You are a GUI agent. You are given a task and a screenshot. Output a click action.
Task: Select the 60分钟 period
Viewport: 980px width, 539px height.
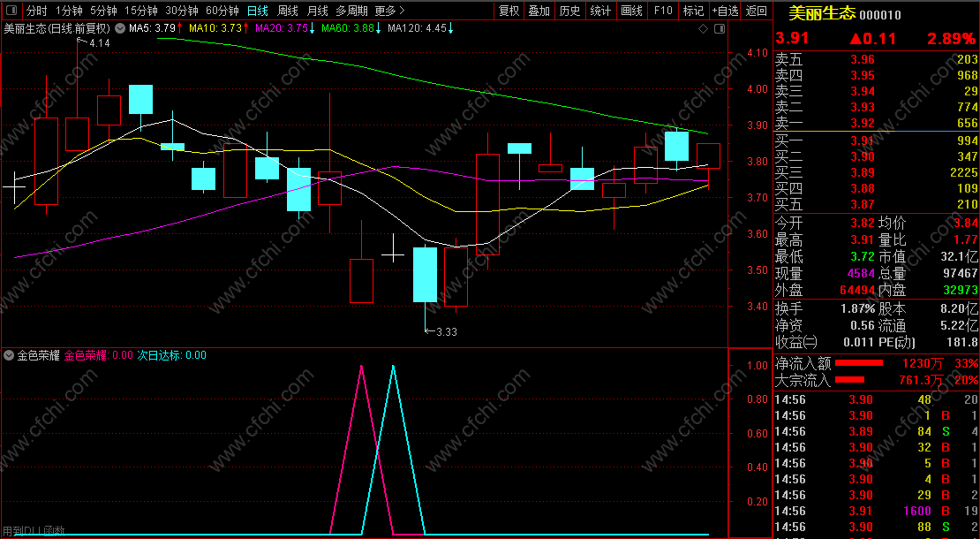222,11
